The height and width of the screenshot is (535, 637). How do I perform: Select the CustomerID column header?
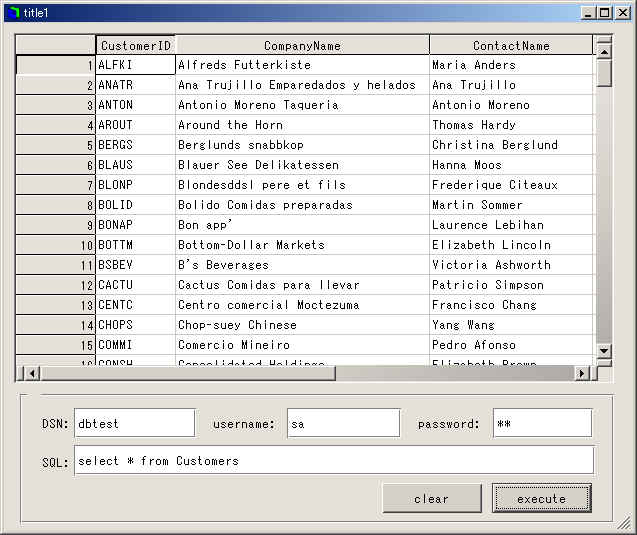point(135,45)
